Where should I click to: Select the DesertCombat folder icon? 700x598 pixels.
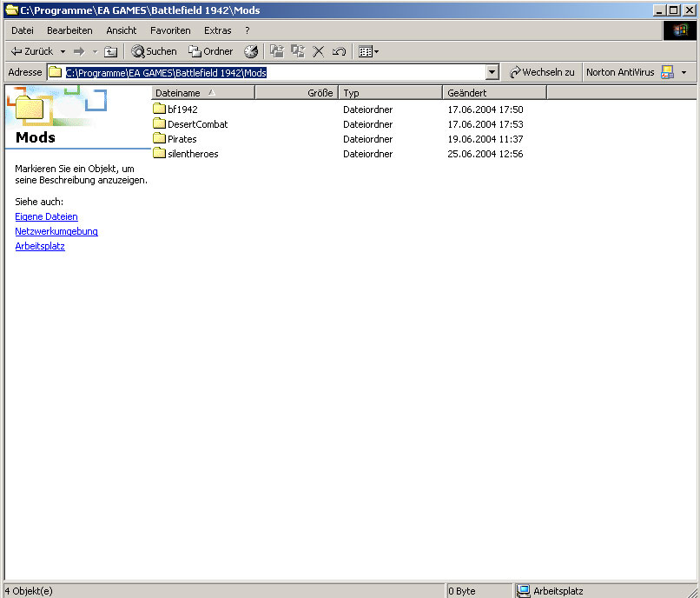[x=160, y=123]
